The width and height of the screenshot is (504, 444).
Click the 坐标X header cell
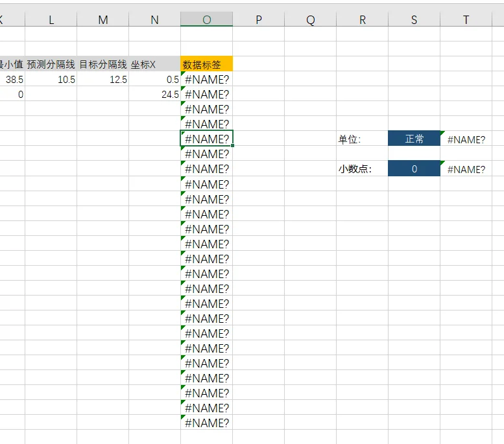154,64
